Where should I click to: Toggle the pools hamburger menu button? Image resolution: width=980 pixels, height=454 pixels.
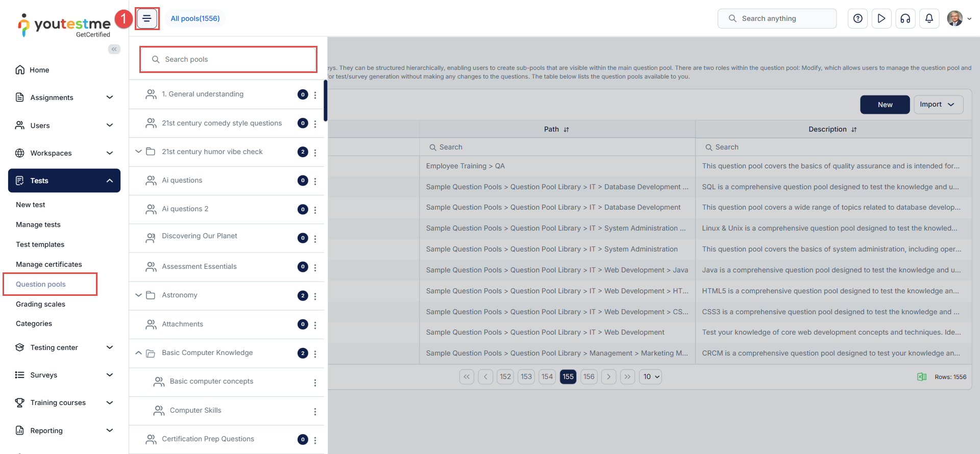(147, 19)
